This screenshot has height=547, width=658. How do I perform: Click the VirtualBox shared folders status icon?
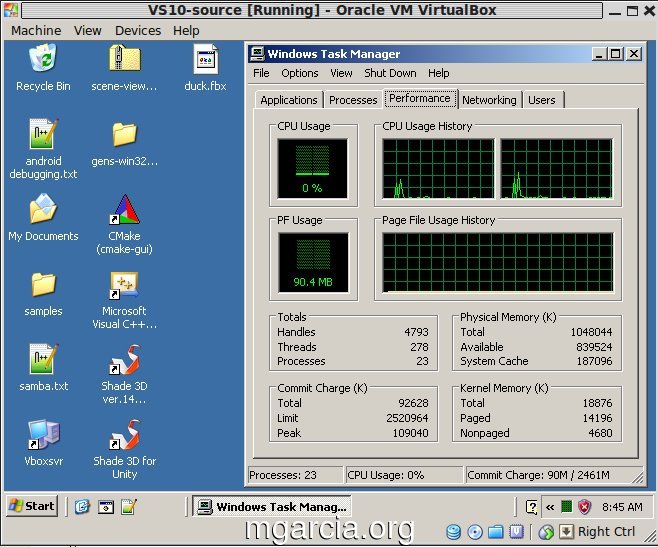click(x=496, y=532)
